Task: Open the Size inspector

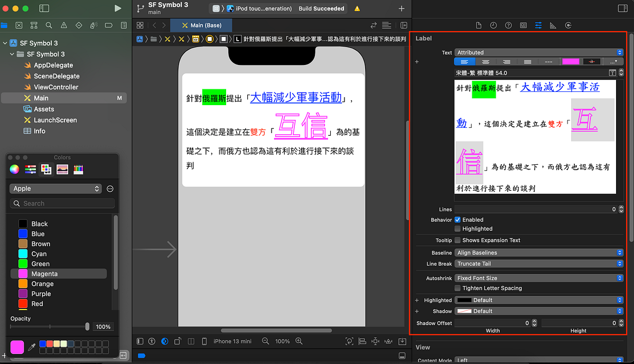Action: click(553, 25)
